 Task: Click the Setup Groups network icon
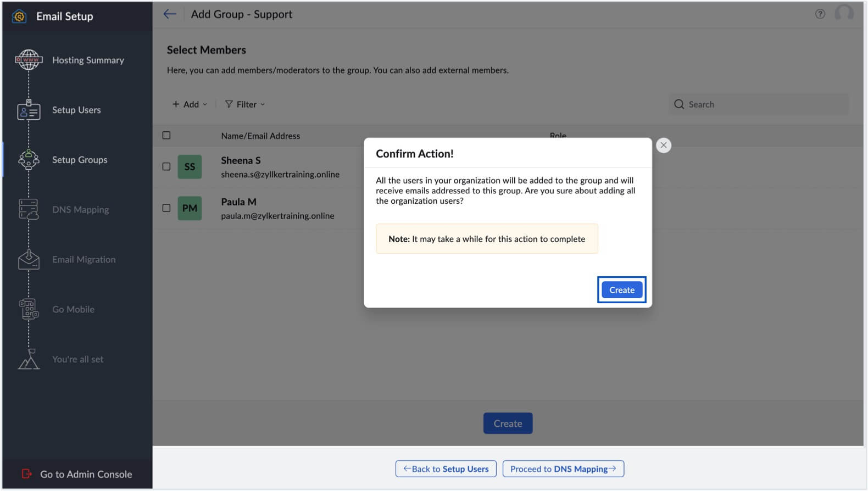coord(29,160)
